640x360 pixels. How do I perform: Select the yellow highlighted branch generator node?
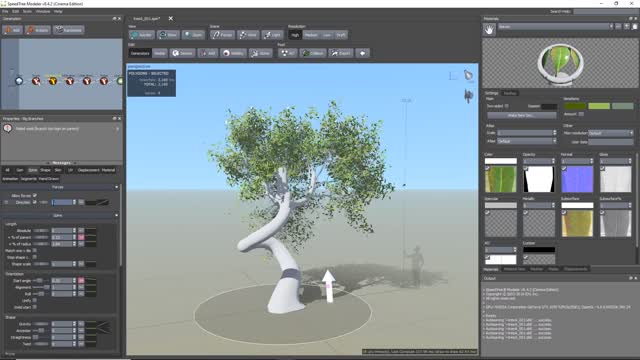[53, 81]
